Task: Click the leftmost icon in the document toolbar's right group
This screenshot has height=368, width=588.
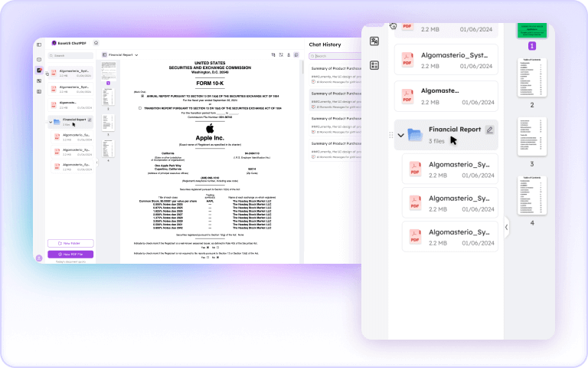Action: pos(273,55)
